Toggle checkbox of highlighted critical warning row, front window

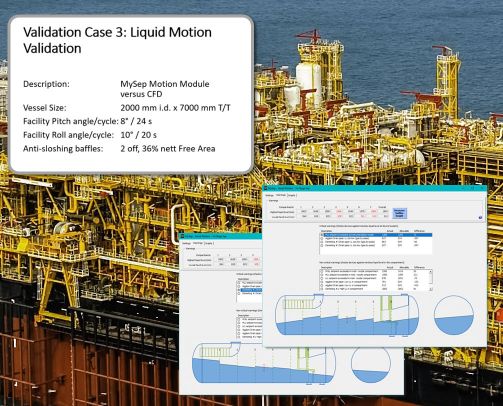coord(322,235)
